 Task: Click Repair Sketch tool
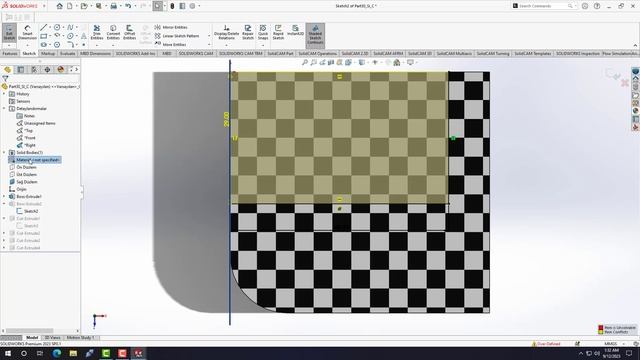coord(248,32)
